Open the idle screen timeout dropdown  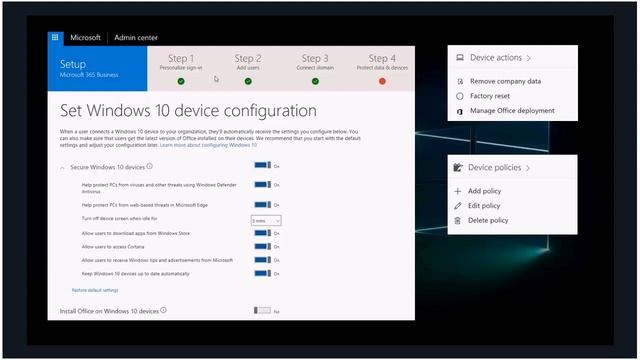tap(266, 220)
